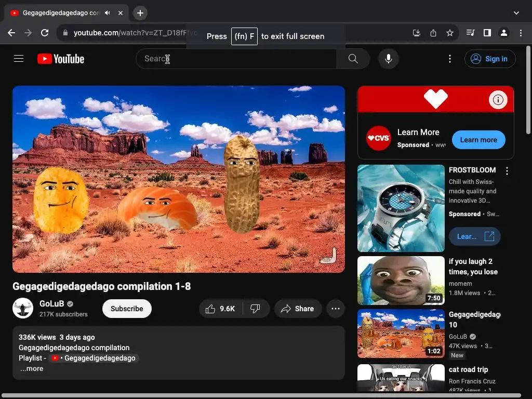Click the vertical page scrollbar

point(528,90)
